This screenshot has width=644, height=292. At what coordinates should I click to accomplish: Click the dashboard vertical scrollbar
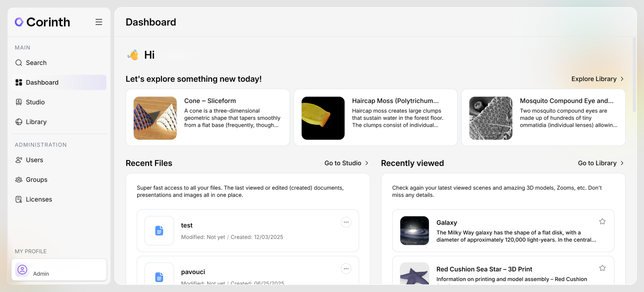634,75
